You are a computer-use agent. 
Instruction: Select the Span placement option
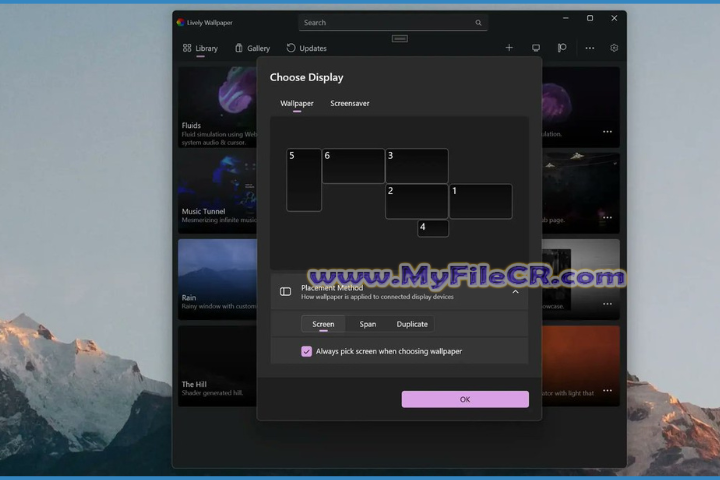click(x=368, y=324)
